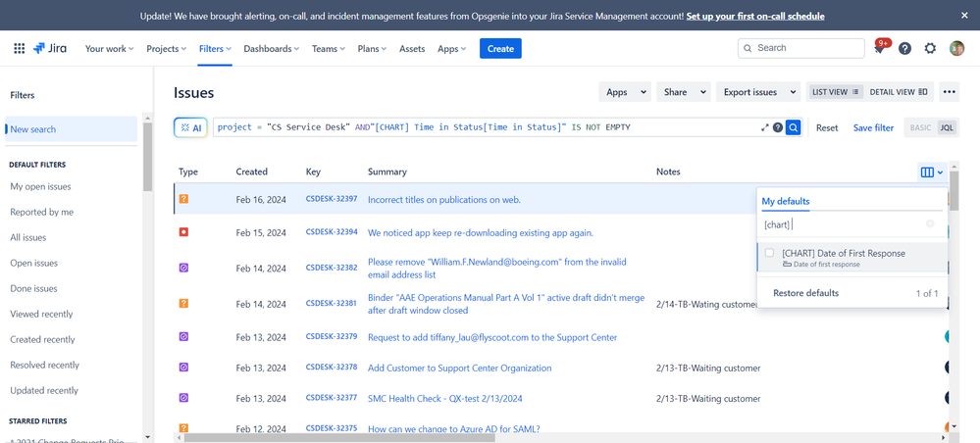The height and width of the screenshot is (443, 980).
Task: Open the app switcher grid icon
Action: point(19,48)
